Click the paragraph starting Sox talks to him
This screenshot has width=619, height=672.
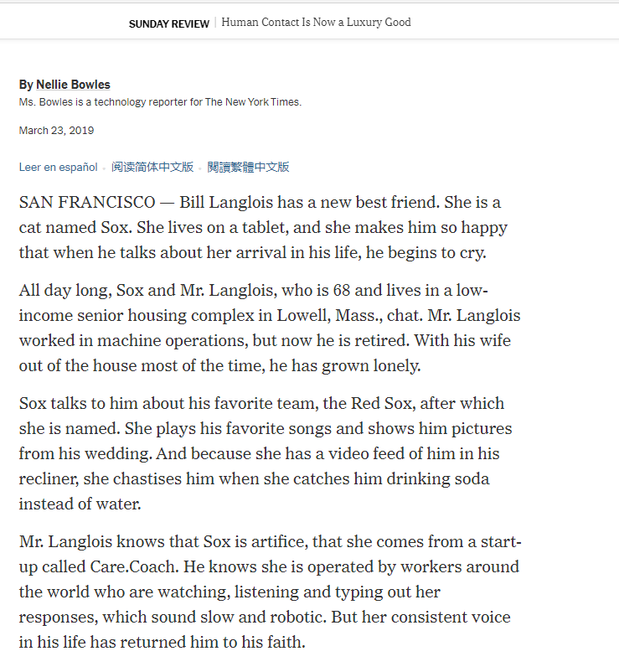pos(266,453)
